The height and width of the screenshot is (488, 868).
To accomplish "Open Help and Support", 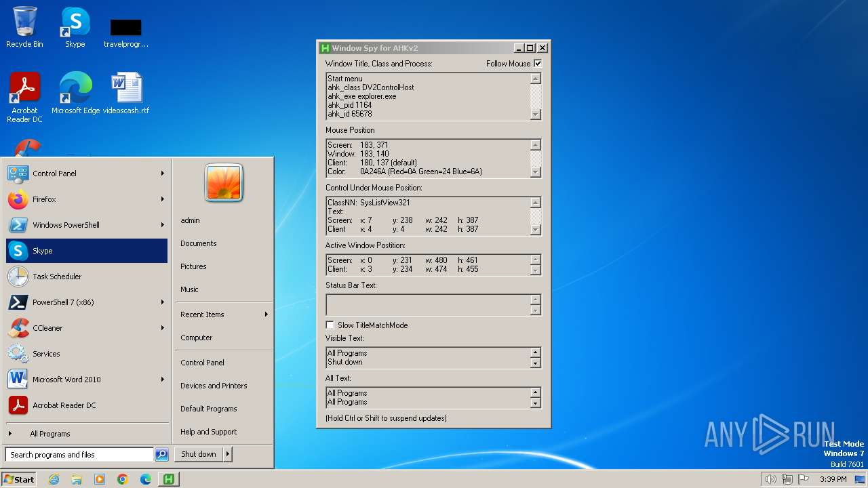I will 209,432.
